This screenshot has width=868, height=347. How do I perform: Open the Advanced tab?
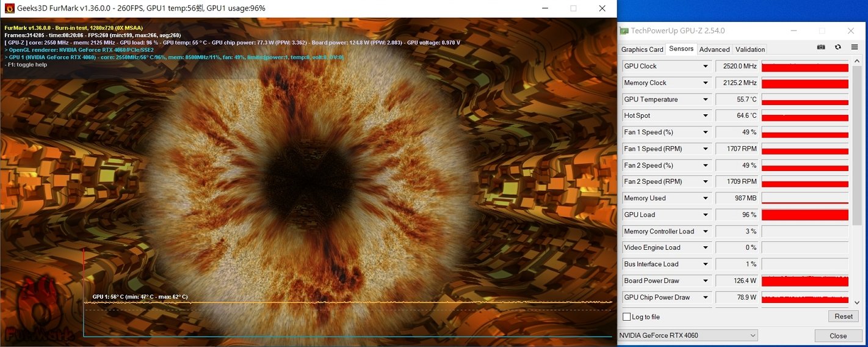click(x=715, y=49)
